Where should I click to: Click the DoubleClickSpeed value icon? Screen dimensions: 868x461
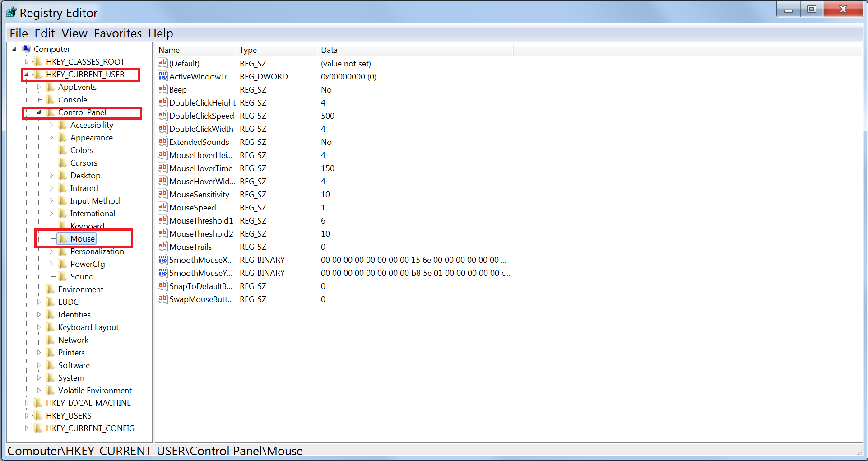163,115
